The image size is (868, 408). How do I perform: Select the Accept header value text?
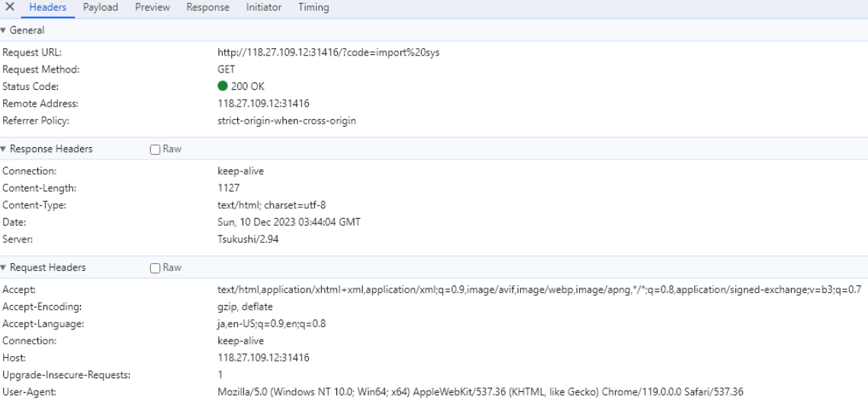point(540,290)
